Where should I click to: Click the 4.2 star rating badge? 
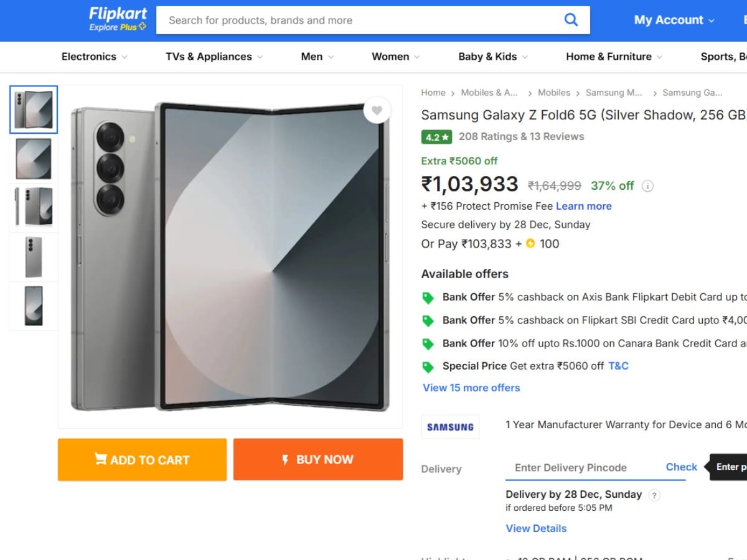point(436,137)
